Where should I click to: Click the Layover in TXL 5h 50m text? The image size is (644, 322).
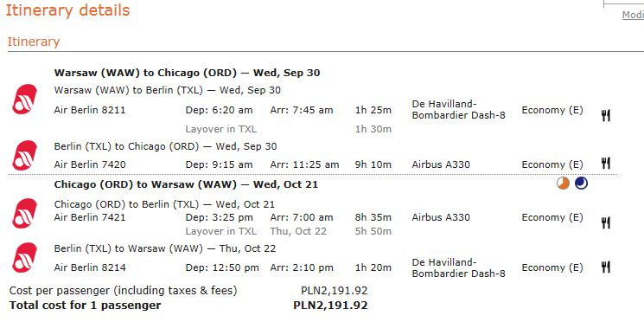point(289,231)
